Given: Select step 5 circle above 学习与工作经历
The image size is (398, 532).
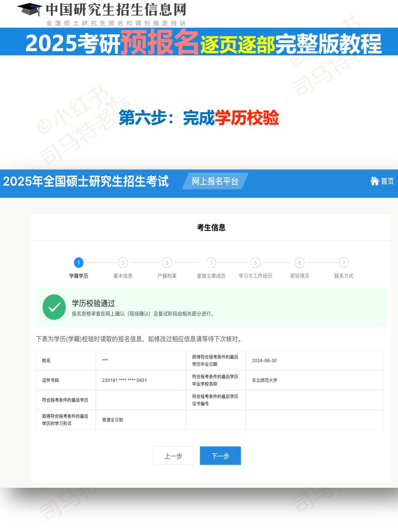Looking at the screenshot, I should coord(255,263).
